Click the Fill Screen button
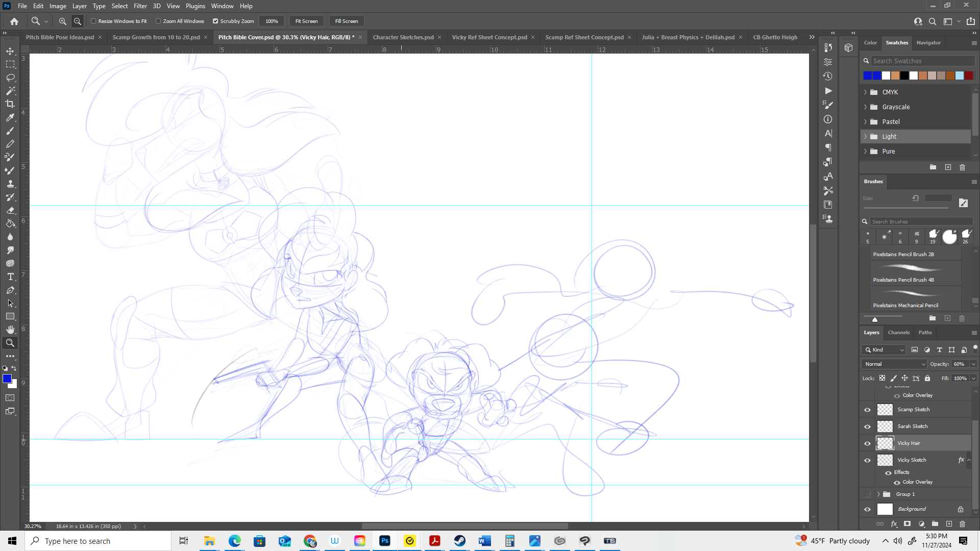The width and height of the screenshot is (980, 551). (x=347, y=21)
